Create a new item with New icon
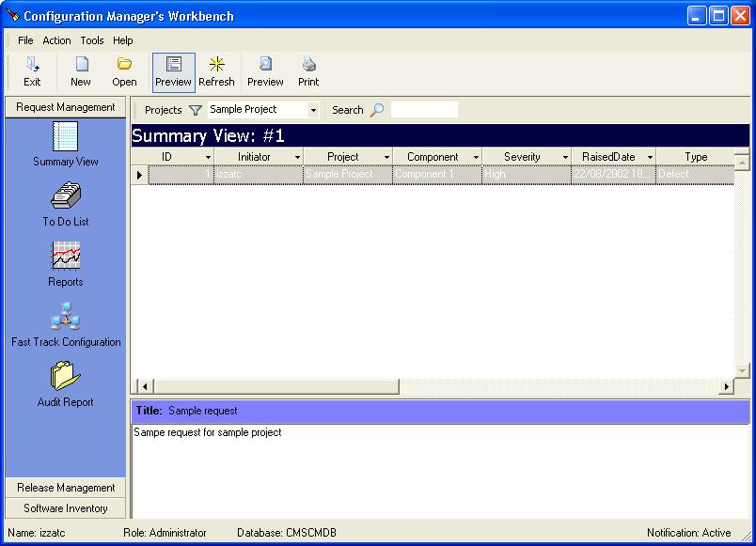This screenshot has height=546, width=756. pos(81,72)
